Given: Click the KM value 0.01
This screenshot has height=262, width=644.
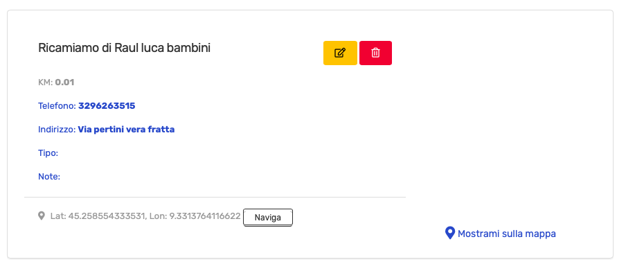Looking at the screenshot, I should coord(64,82).
